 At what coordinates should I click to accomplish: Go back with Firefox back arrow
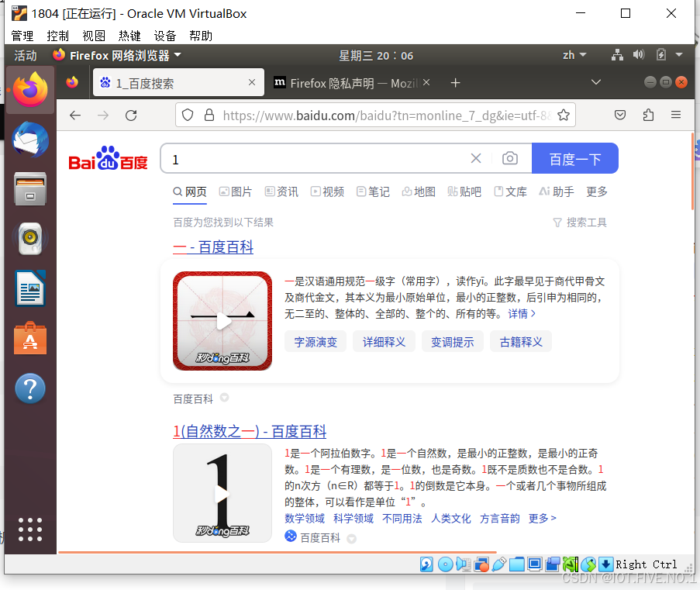pyautogui.click(x=75, y=116)
